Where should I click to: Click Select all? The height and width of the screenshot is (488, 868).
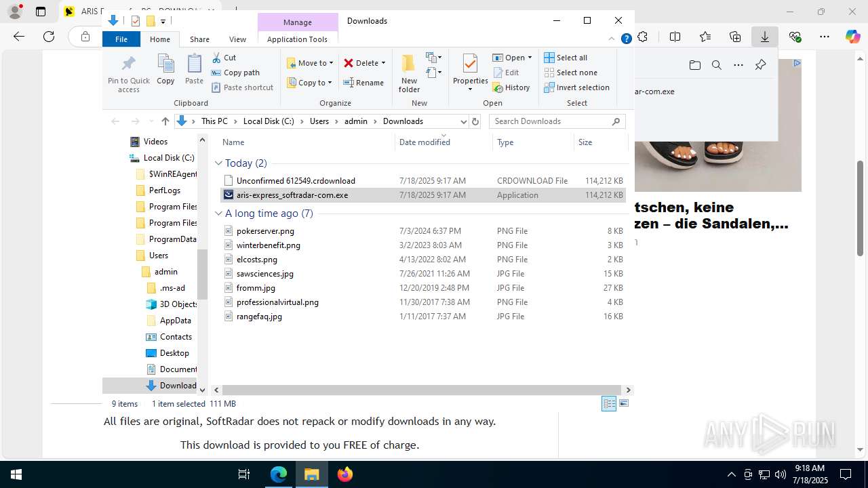point(566,58)
